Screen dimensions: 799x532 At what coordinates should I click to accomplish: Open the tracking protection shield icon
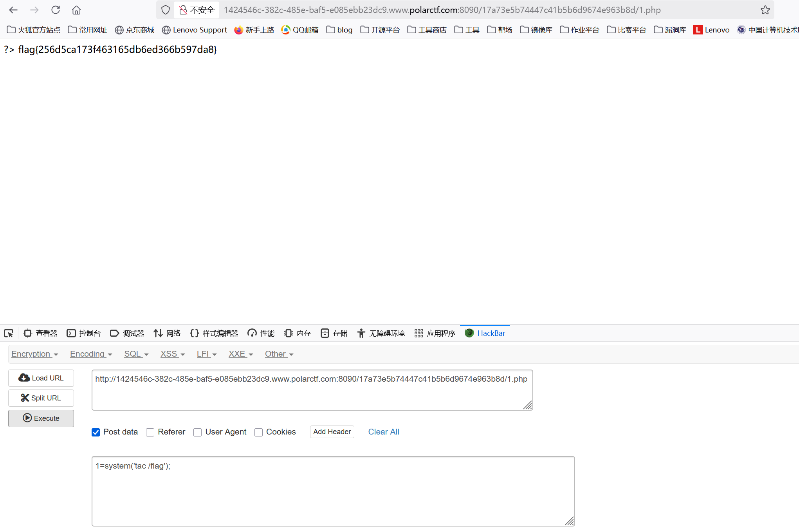166,10
